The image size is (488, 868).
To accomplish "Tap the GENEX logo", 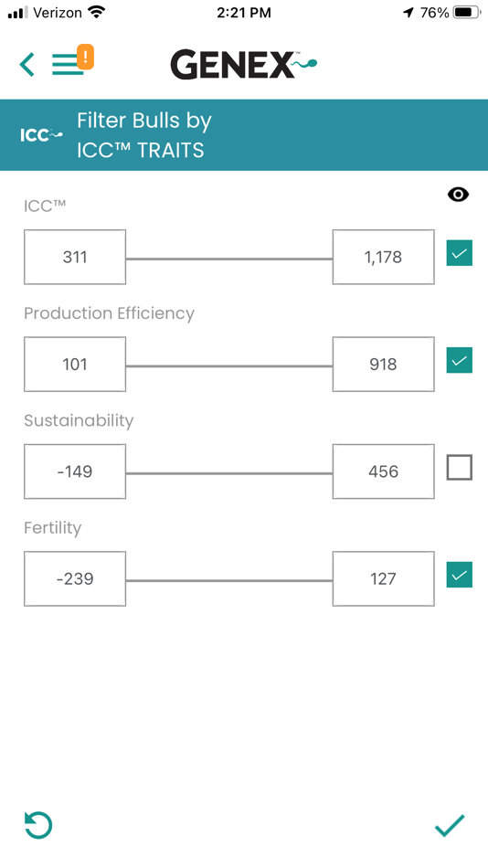I will (244, 64).
